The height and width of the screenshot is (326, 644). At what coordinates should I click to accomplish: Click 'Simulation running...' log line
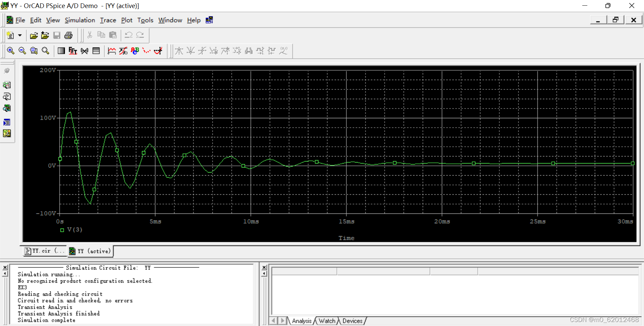click(49, 274)
